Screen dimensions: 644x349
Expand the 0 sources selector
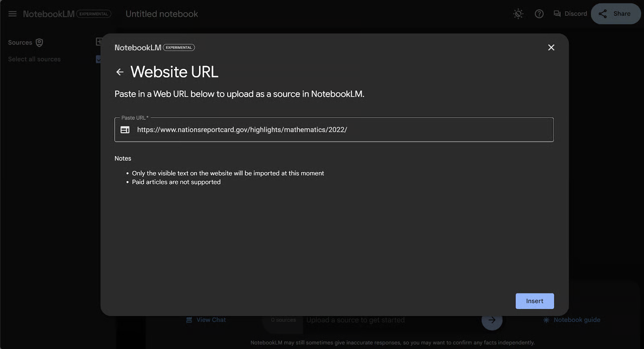(283, 320)
